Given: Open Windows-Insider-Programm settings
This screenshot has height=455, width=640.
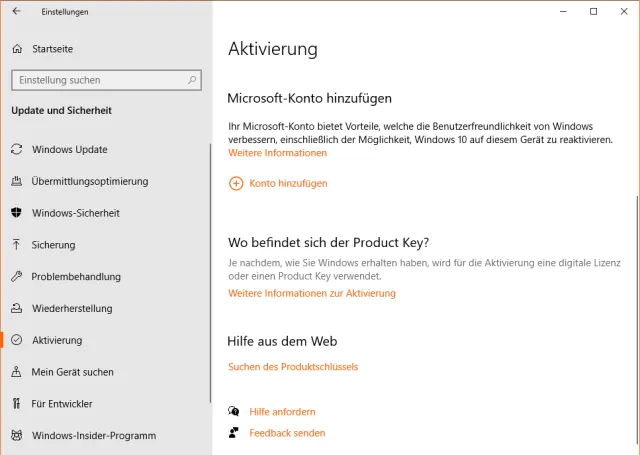Looking at the screenshot, I should 94,436.
